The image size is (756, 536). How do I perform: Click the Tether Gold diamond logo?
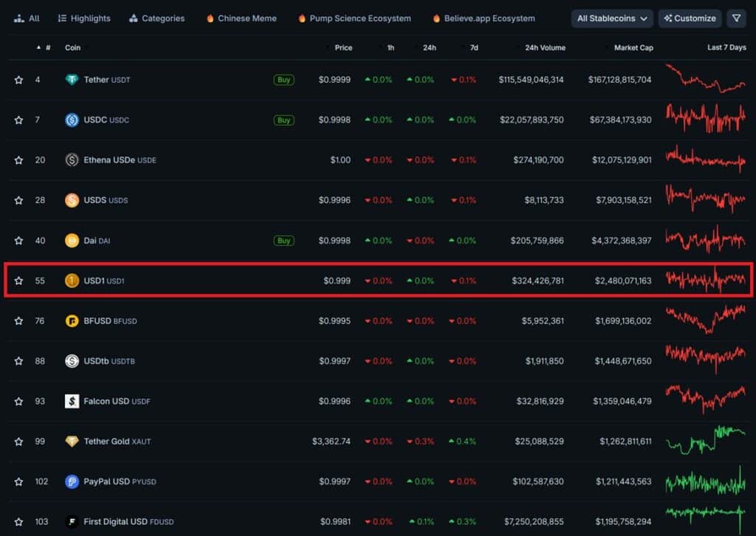[72, 441]
